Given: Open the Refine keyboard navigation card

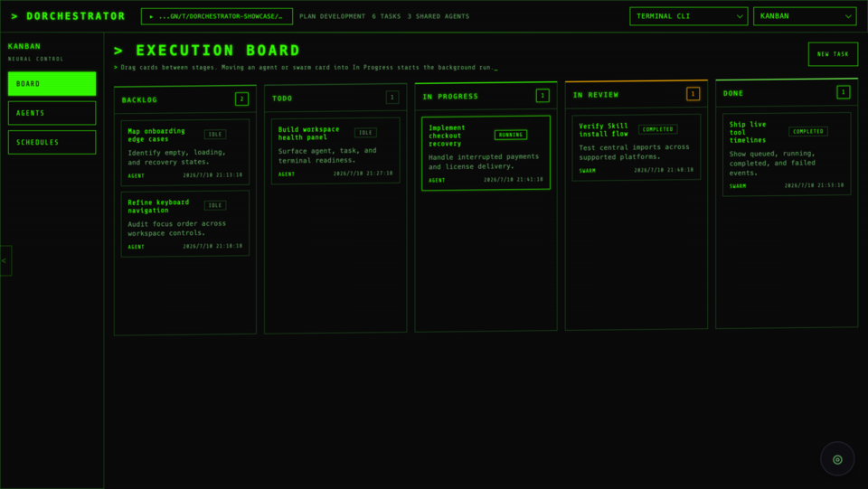Looking at the screenshot, I should tap(184, 223).
